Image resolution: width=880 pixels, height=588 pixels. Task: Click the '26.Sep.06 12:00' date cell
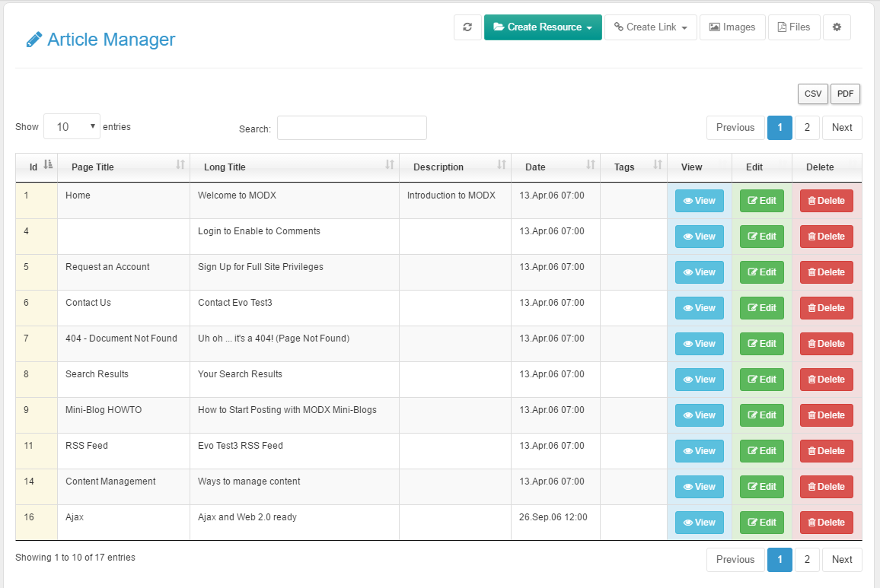tap(556, 523)
